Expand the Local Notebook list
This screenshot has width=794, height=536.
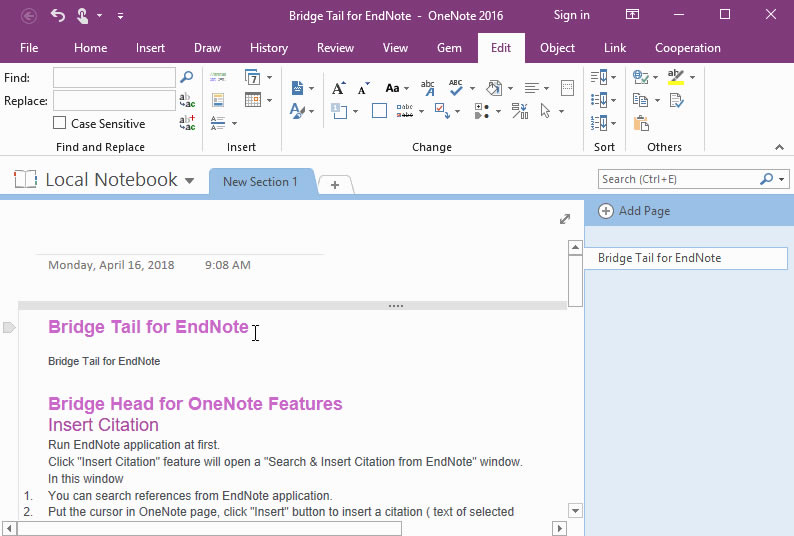point(190,181)
